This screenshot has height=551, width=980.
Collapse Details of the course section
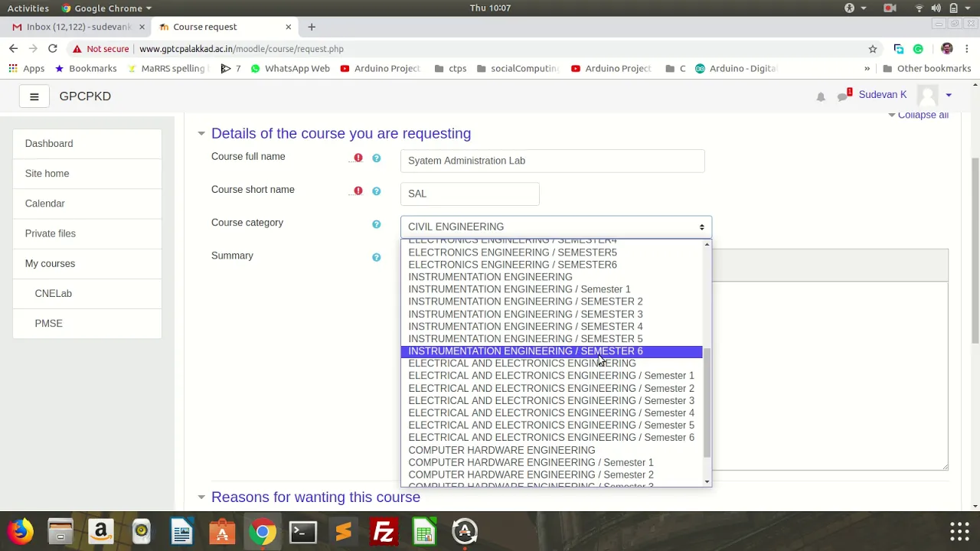[x=201, y=133]
